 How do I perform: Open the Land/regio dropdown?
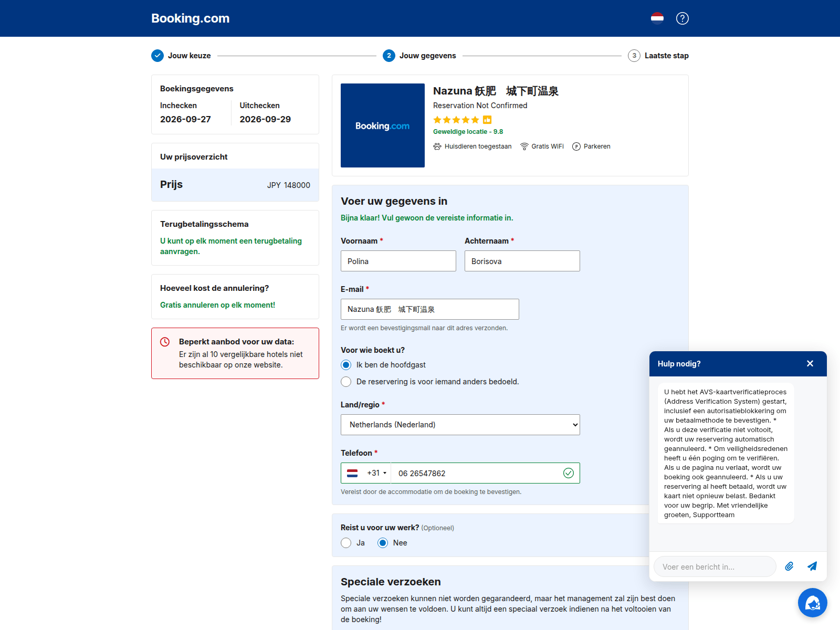coord(460,425)
